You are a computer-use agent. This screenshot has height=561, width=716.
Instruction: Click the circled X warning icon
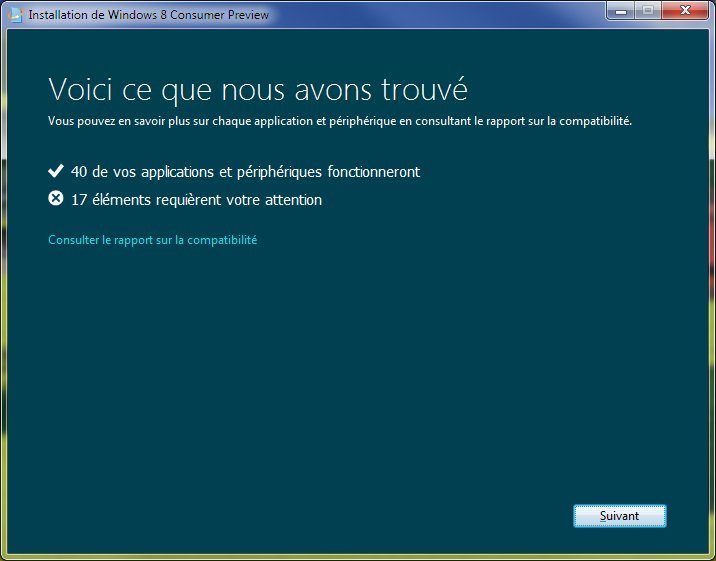[56, 199]
